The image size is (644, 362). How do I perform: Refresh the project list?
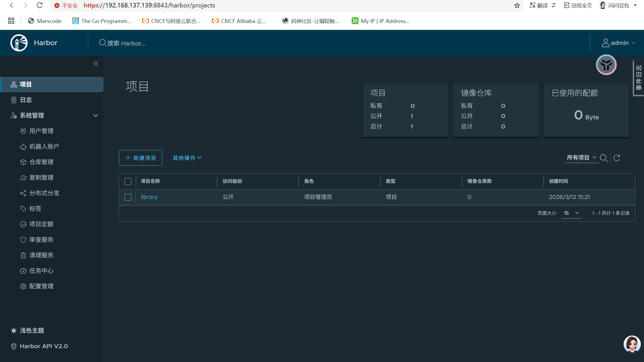coord(617,158)
